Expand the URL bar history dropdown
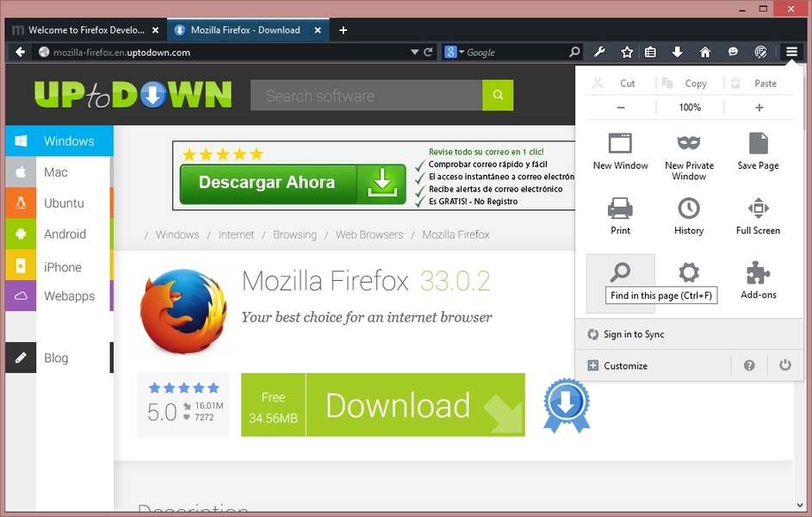Viewport: 812px width, 517px height. point(414,53)
